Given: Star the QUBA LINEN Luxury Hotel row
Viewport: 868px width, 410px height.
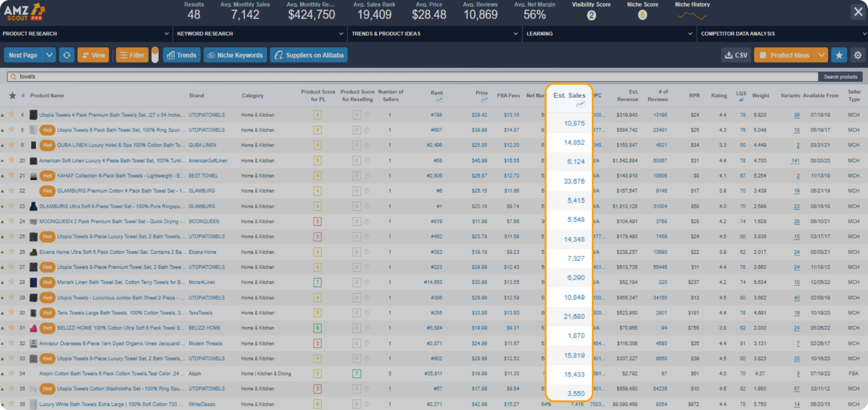Looking at the screenshot, I should 12,145.
